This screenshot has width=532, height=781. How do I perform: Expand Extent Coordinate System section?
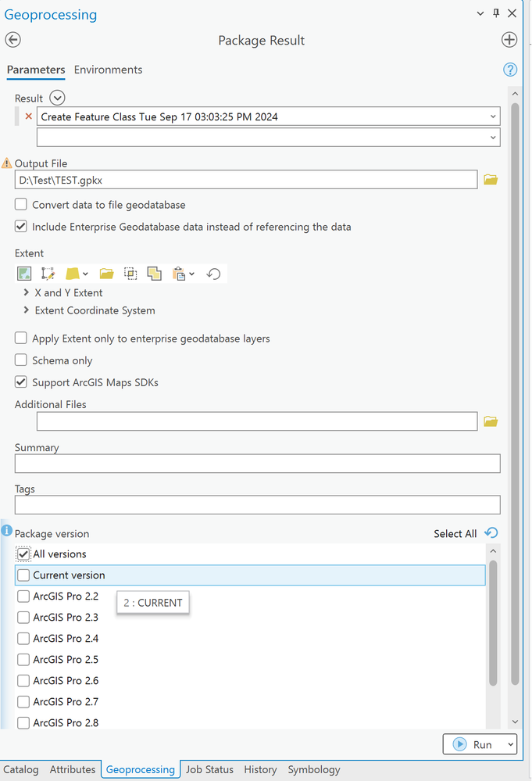[x=27, y=310]
